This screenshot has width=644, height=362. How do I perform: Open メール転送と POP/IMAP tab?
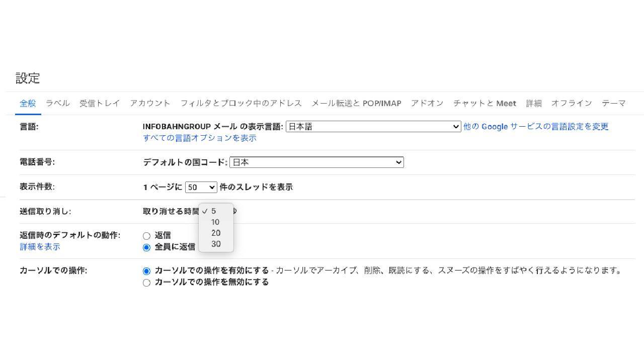point(356,103)
